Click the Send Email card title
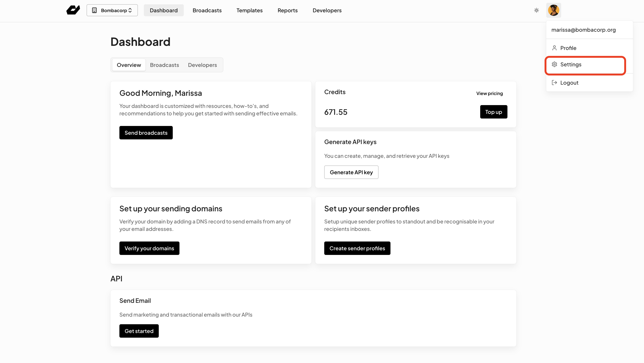This screenshot has width=644, height=363. coord(135,301)
